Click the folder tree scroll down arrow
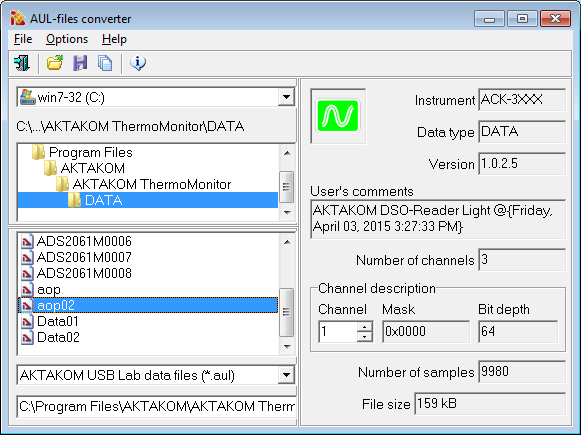The width and height of the screenshot is (581, 435). tap(287, 213)
